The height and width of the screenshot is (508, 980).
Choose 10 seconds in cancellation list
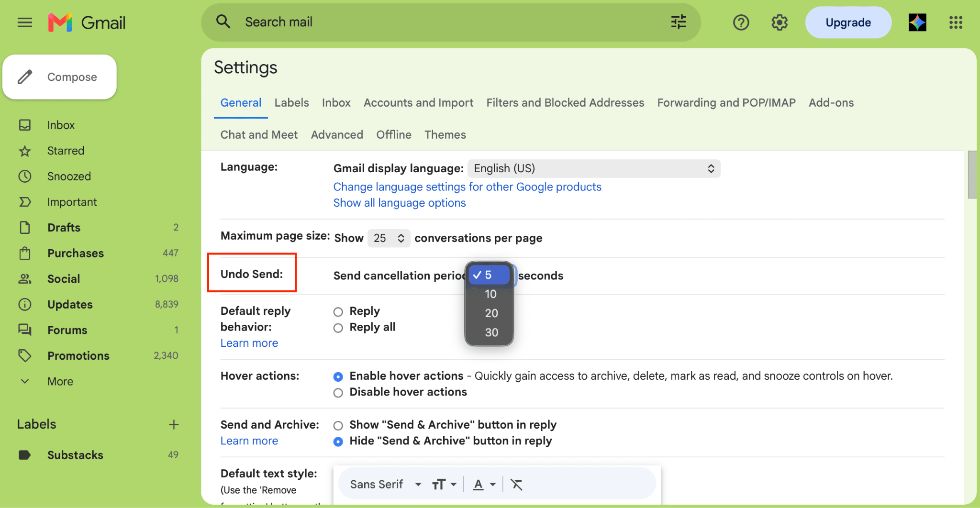pyautogui.click(x=489, y=294)
